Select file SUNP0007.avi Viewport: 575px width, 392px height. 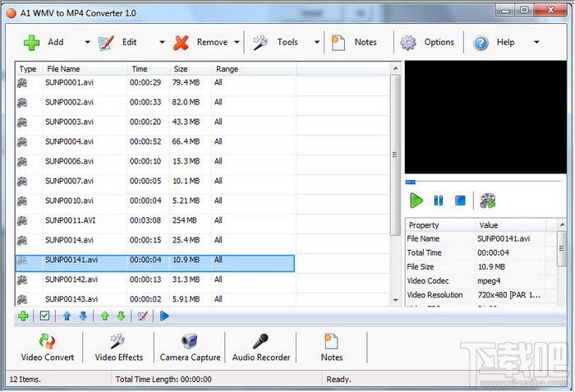[69, 181]
